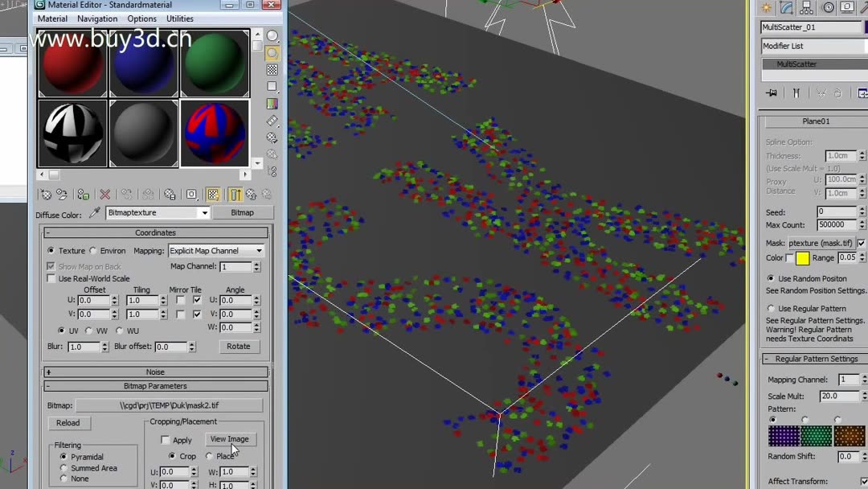Select the Get Material icon
Screen dimensions: 868x489
[46, 194]
